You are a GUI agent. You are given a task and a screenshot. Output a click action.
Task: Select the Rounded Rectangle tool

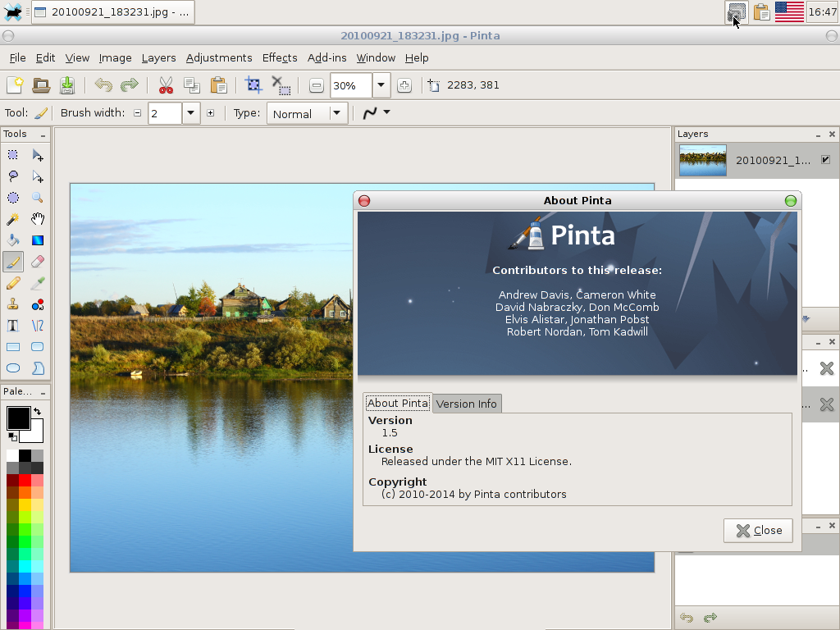pyautogui.click(x=38, y=347)
